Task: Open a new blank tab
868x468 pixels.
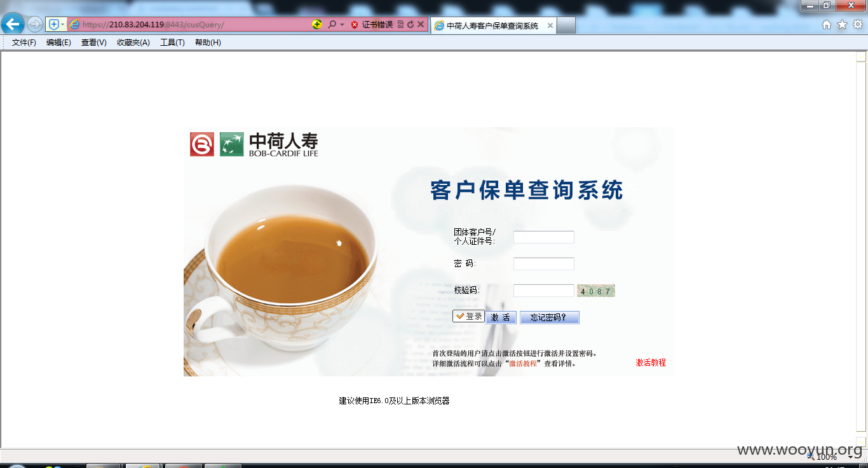Action: (566, 25)
